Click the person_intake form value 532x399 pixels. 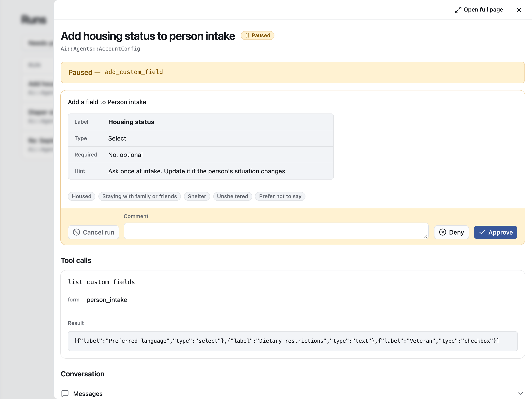point(107,300)
